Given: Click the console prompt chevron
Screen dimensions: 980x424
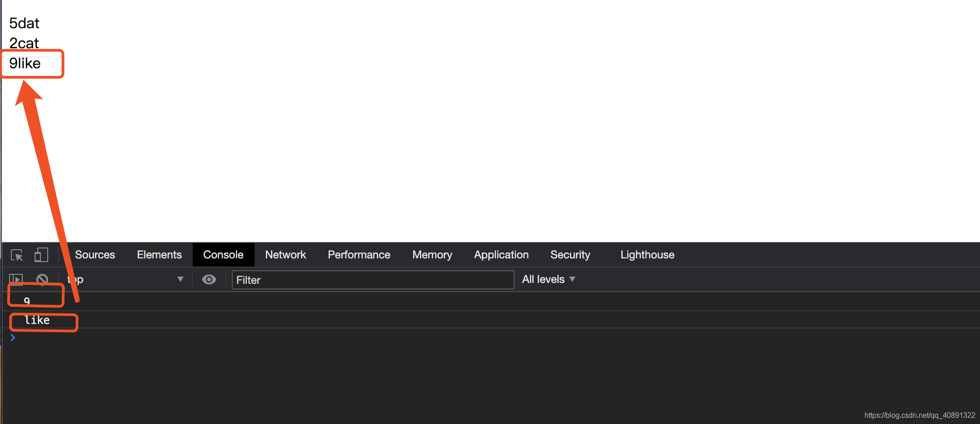Looking at the screenshot, I should (x=13, y=338).
